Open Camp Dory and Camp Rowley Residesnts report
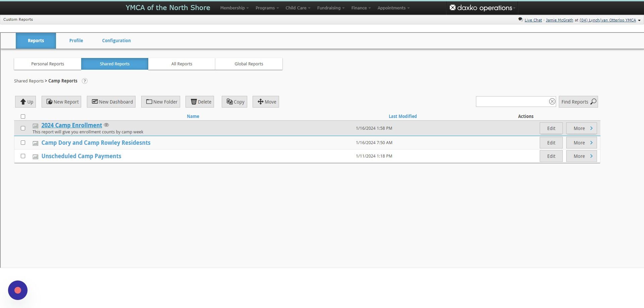 pos(96,143)
